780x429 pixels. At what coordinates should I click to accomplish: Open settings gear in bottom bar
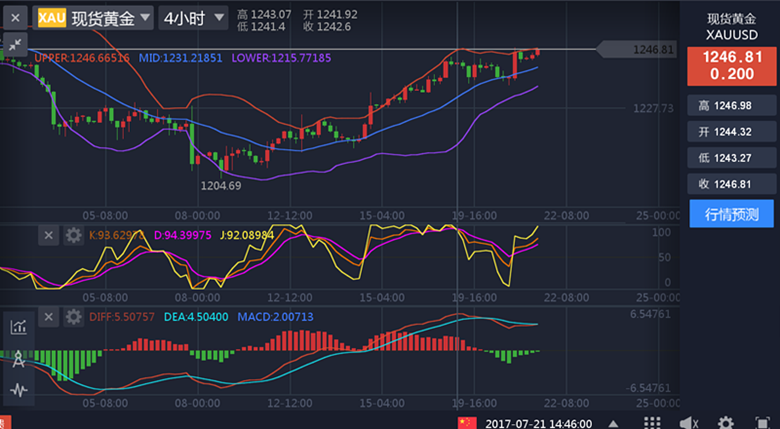coord(725,423)
